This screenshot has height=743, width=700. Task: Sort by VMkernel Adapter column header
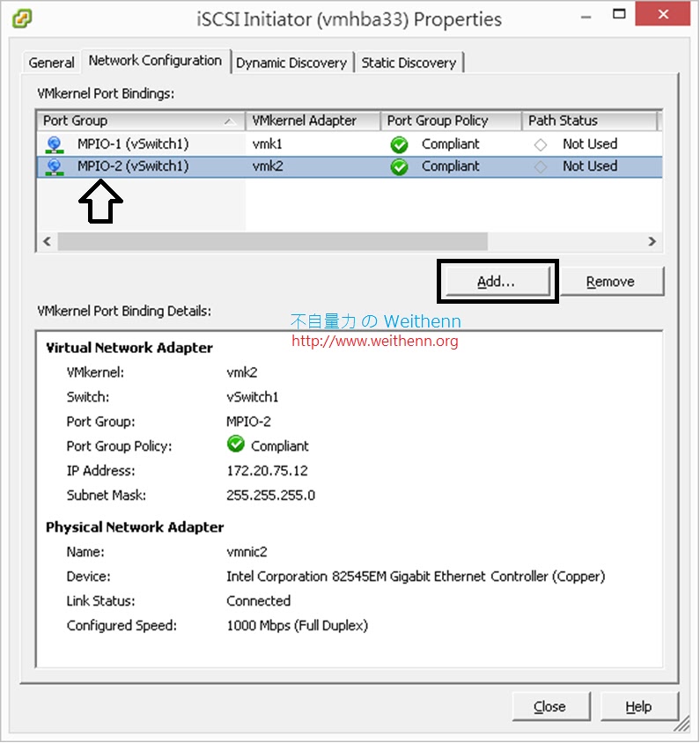(313, 121)
